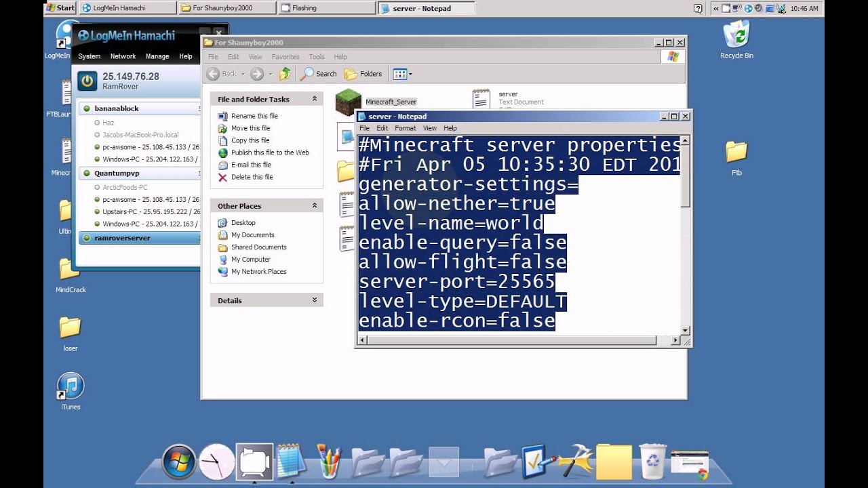Click the recycle bin dock icon

652,462
